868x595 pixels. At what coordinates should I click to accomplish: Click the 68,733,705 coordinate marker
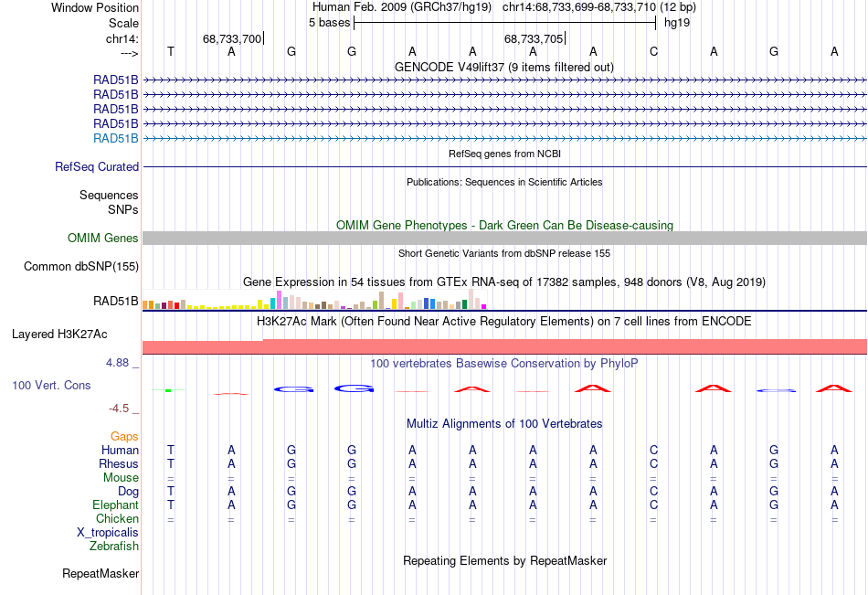tap(534, 38)
